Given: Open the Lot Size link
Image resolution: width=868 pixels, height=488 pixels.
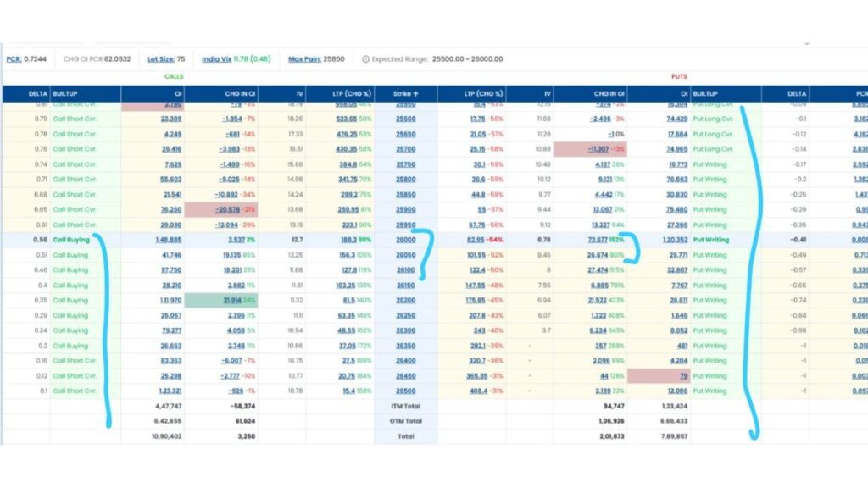Looking at the screenshot, I should 159,59.
